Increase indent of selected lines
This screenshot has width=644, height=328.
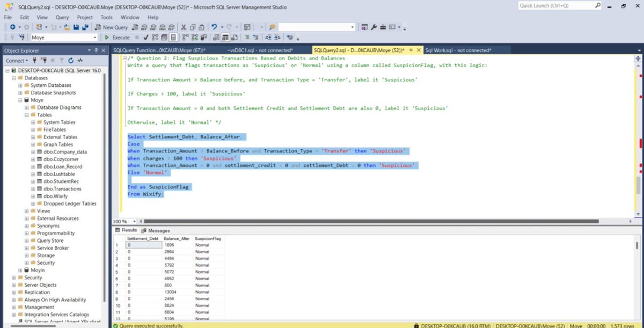pyautogui.click(x=277, y=38)
